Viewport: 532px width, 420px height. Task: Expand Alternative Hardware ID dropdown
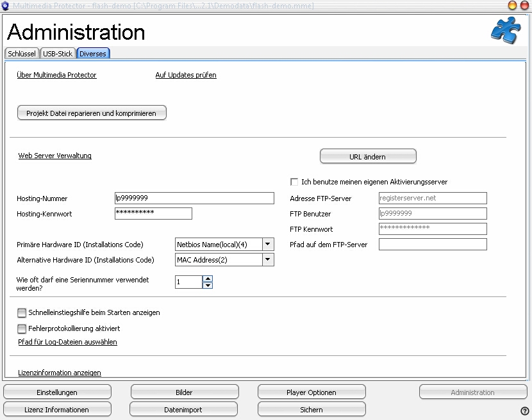(x=268, y=259)
